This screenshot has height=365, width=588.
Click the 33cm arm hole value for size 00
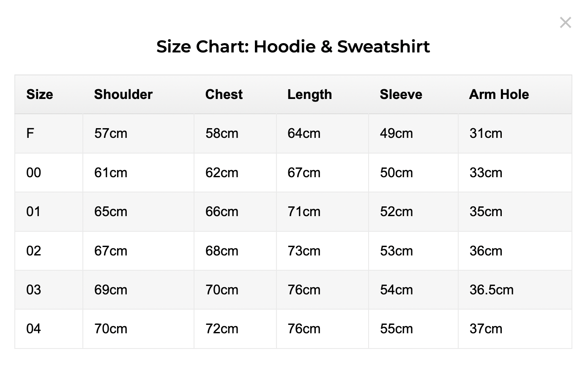click(x=486, y=173)
